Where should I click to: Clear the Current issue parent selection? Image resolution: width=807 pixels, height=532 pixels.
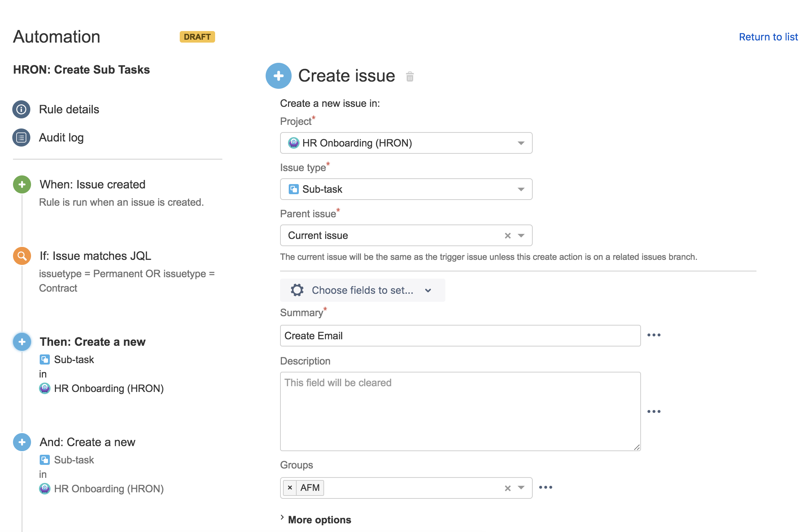pyautogui.click(x=508, y=236)
